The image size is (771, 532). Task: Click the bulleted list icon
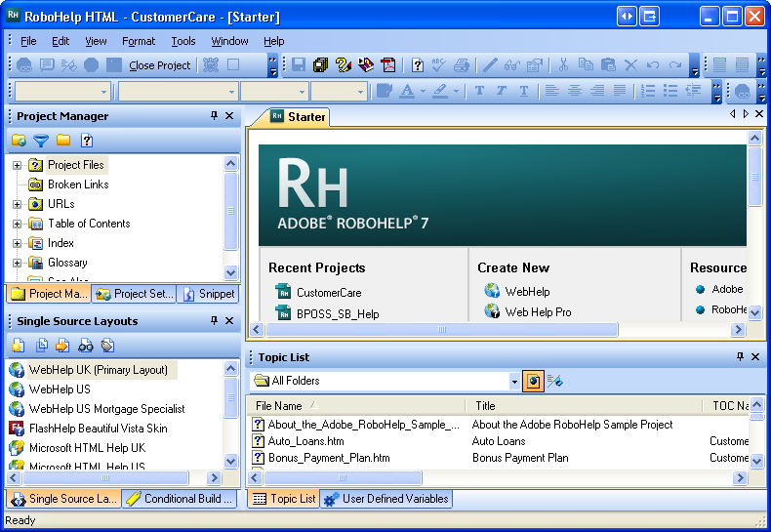pyautogui.click(x=670, y=91)
